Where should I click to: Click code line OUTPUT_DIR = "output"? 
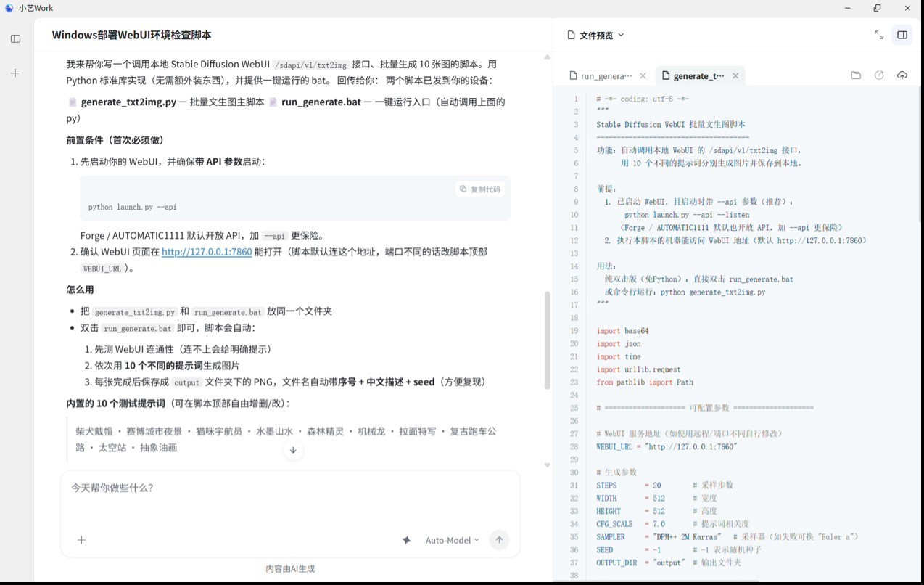pyautogui.click(x=640, y=562)
